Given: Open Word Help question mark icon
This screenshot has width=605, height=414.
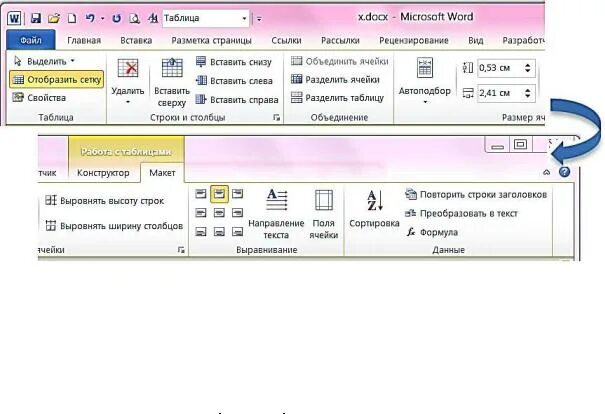Looking at the screenshot, I should pos(564,172).
